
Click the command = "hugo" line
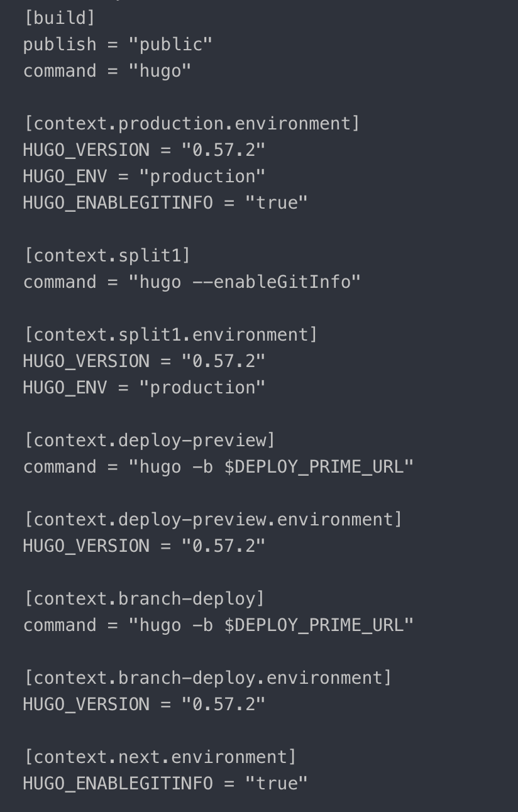[107, 70]
